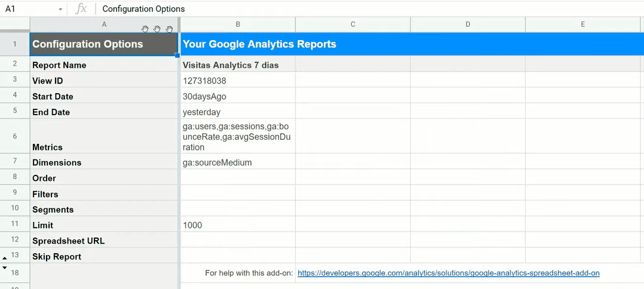Select the Spreadsheet URL label cell
The width and height of the screenshot is (644, 289).
pyautogui.click(x=104, y=239)
